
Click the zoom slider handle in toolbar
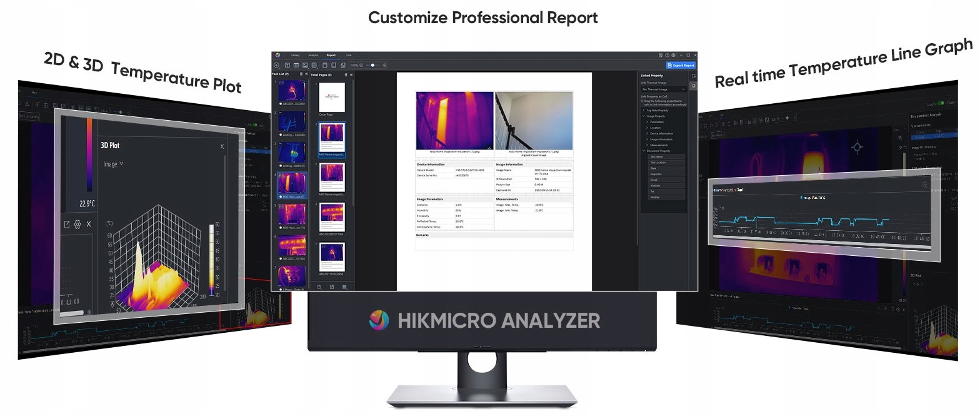click(372, 65)
